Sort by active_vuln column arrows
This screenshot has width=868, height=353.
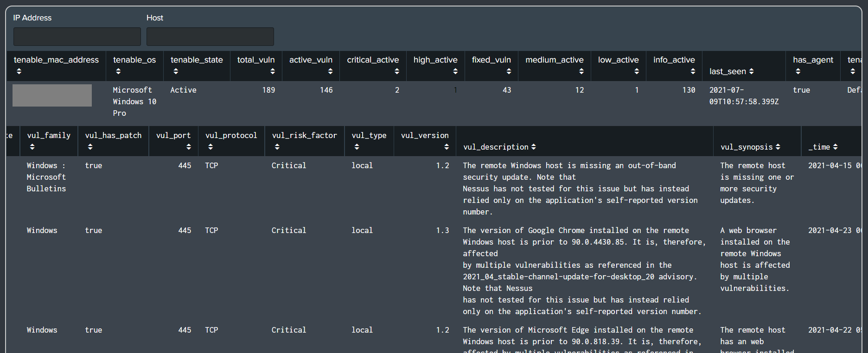tap(330, 71)
